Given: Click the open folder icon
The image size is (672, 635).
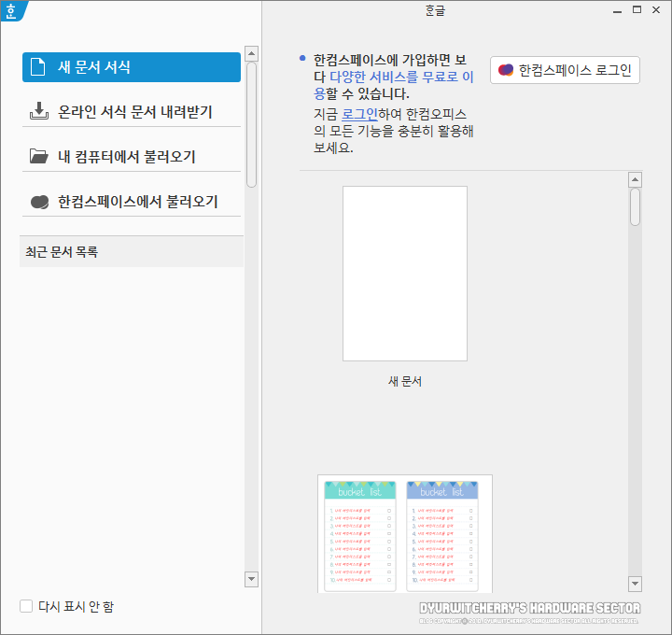Looking at the screenshot, I should [x=39, y=156].
